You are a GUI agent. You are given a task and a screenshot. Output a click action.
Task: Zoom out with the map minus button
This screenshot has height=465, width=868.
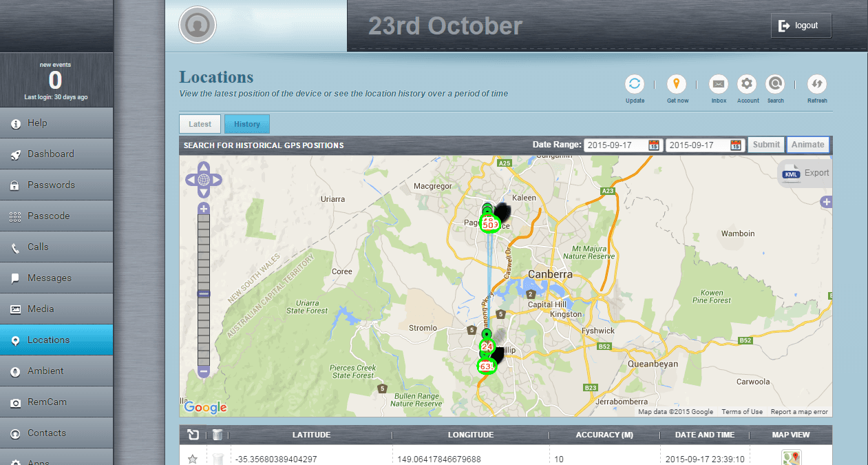204,372
